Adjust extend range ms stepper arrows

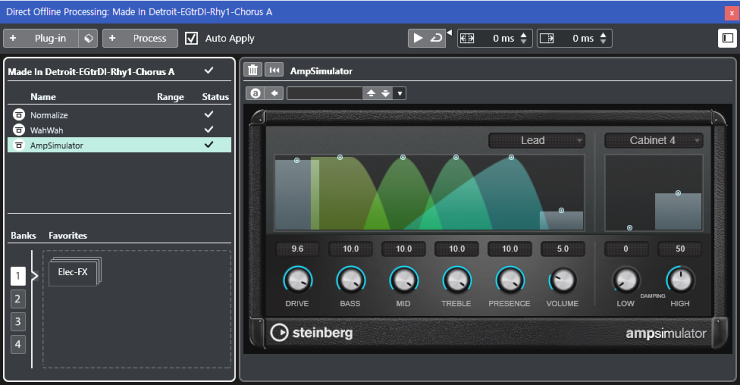(523, 38)
